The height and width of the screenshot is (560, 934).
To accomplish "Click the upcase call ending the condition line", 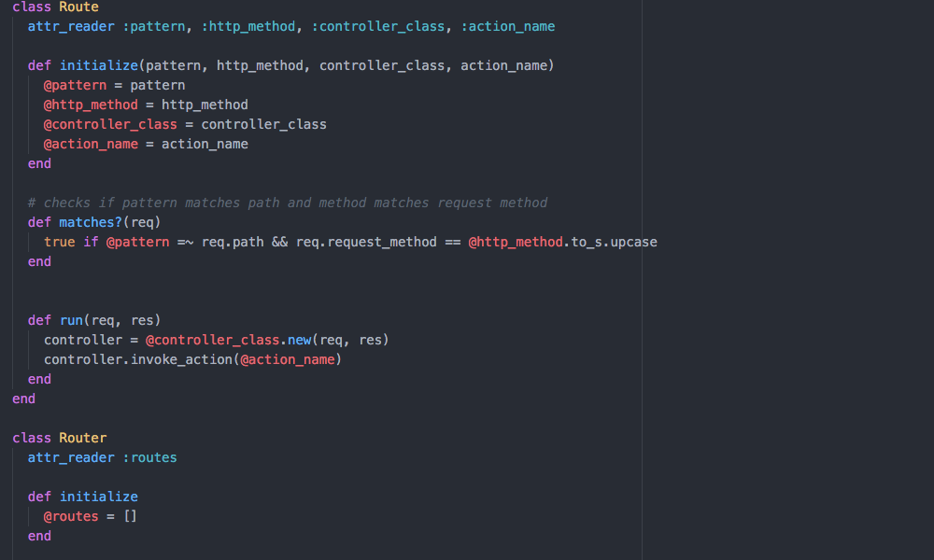I will point(633,242).
